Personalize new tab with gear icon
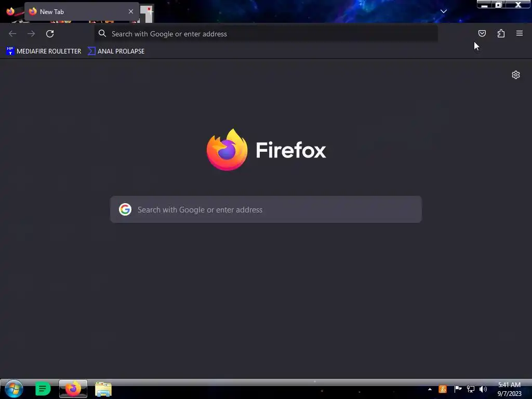This screenshot has width=532, height=399. pyautogui.click(x=516, y=75)
